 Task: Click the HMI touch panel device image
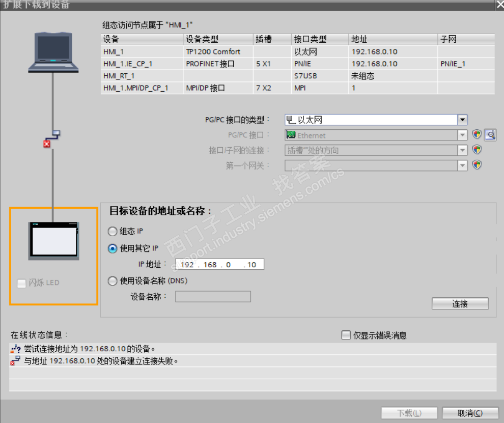coord(53,241)
